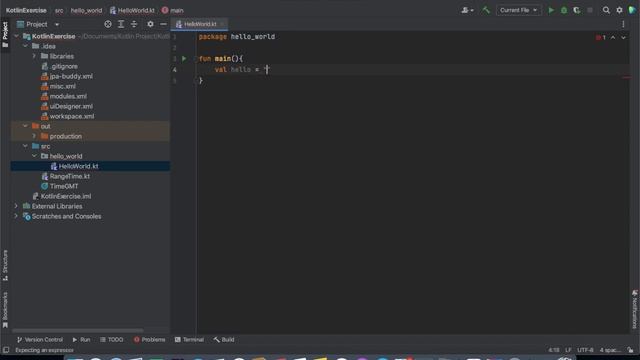Switch to the HelloWorld.kt editor tab
This screenshot has width=640, height=360.
tap(200, 24)
